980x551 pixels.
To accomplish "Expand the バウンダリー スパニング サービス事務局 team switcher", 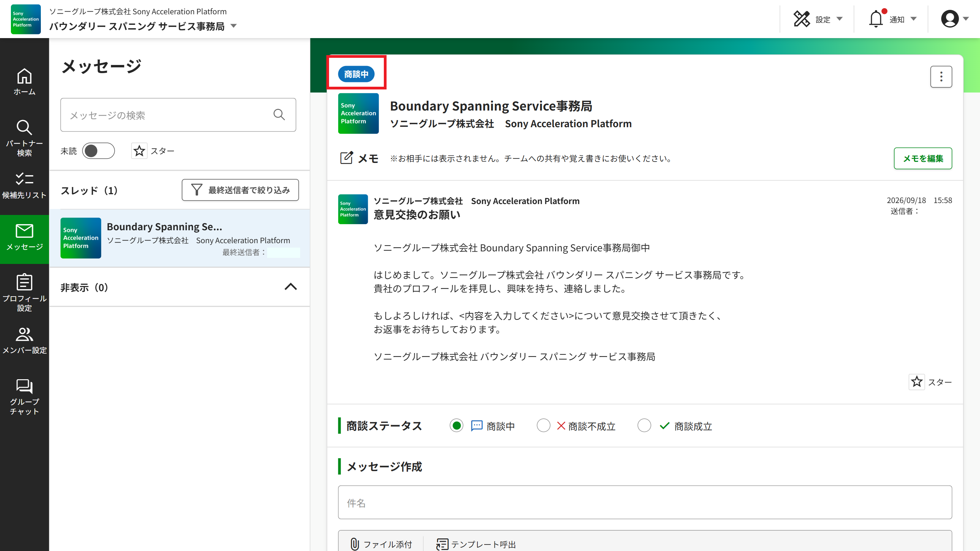I will coord(143,26).
